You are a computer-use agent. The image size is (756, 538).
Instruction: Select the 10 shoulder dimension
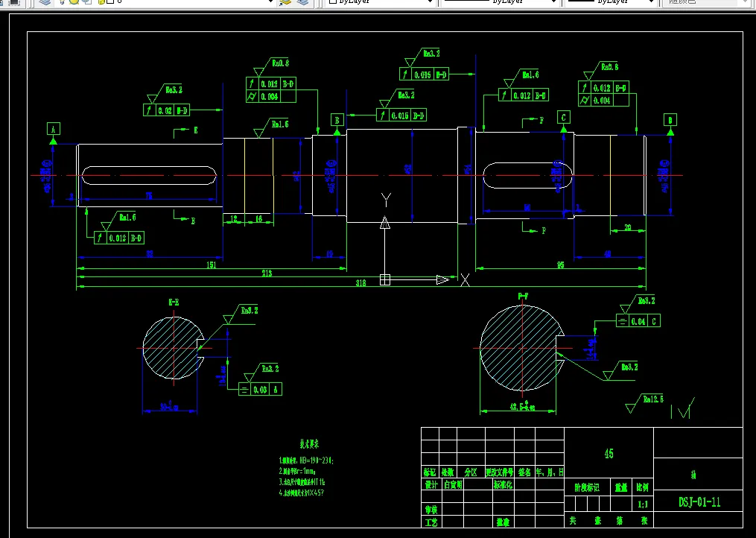pyautogui.click(x=329, y=254)
